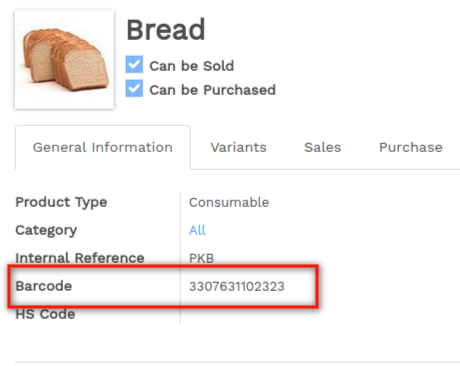Image resolution: width=460 pixels, height=366 pixels.
Task: Click the Category field label
Action: (x=46, y=230)
